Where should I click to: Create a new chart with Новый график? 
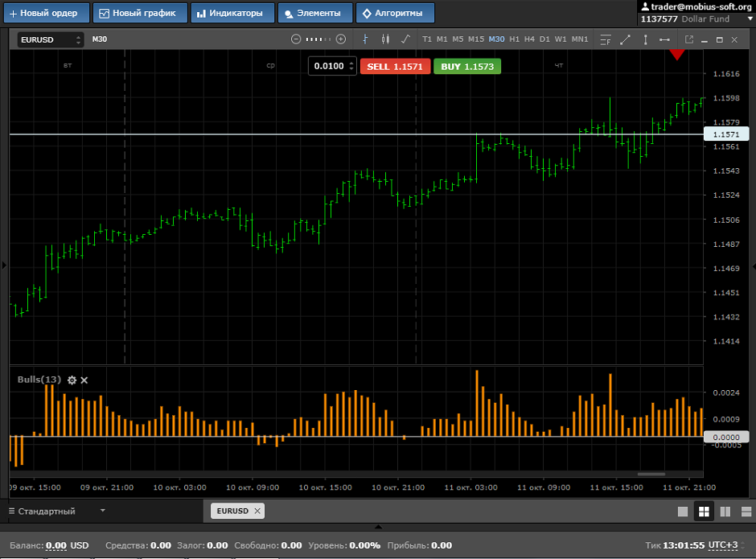[140, 13]
